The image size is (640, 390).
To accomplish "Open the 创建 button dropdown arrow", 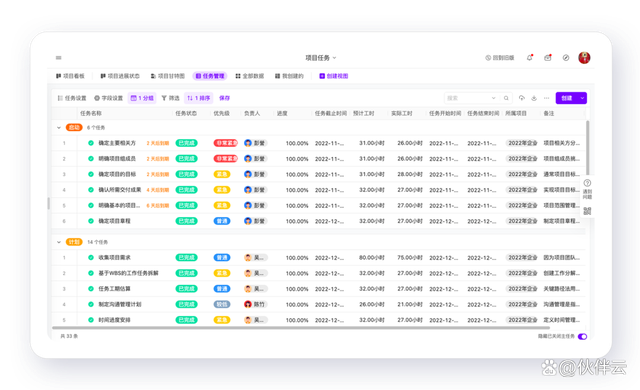I will point(582,98).
